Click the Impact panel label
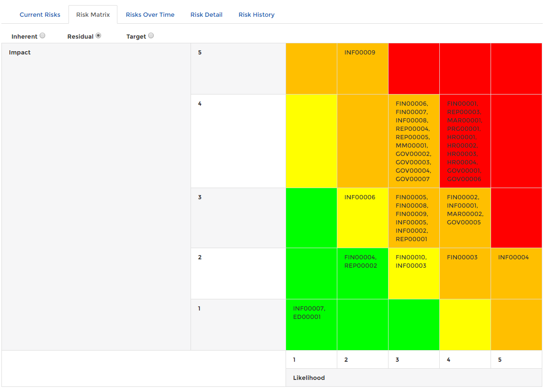The image size is (546, 392). point(20,52)
